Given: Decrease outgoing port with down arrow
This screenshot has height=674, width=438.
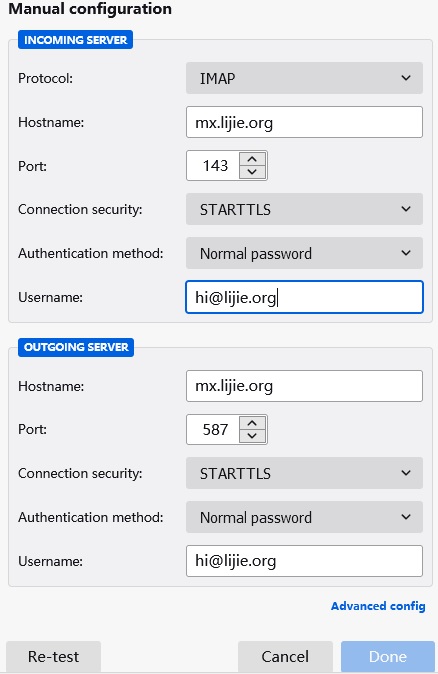Looking at the screenshot, I should tap(252, 436).
